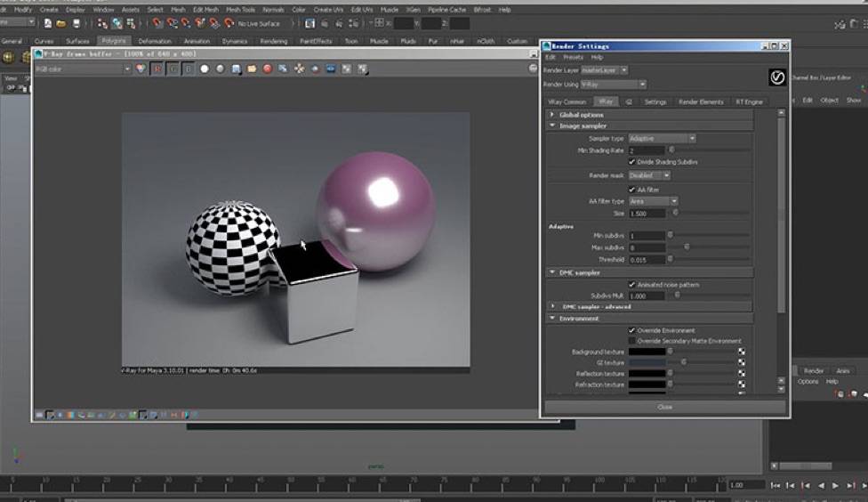Open the map picker for Background texture
This screenshot has height=502, width=868.
[741, 352]
